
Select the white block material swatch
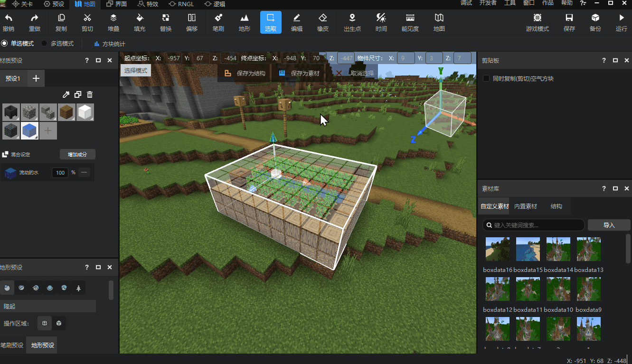click(85, 112)
